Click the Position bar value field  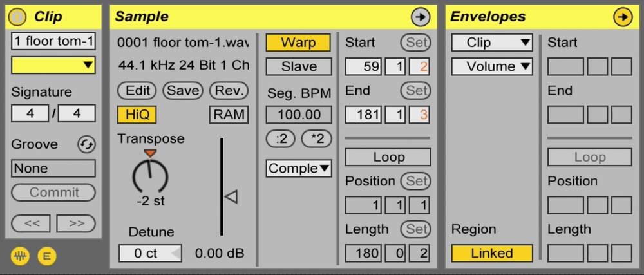click(364, 205)
